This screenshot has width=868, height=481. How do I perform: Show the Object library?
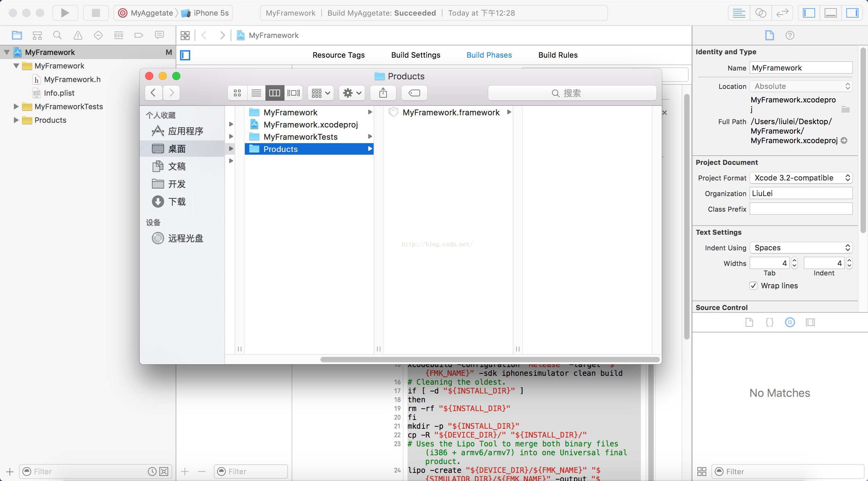point(790,322)
